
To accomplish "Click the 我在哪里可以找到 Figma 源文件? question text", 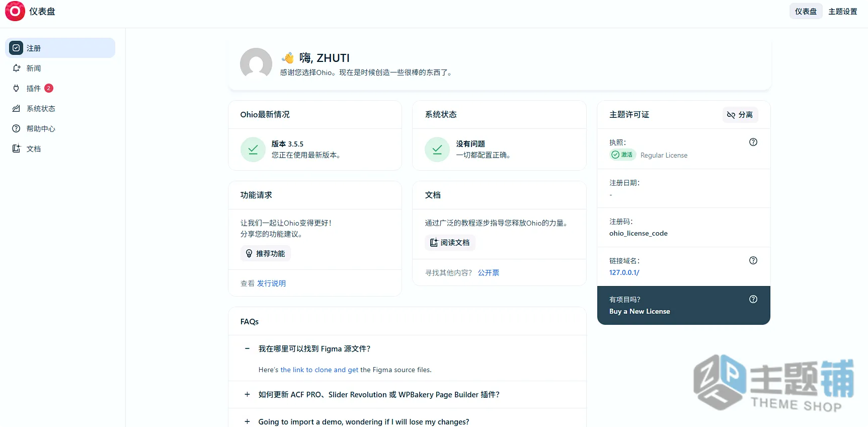I will [x=314, y=348].
